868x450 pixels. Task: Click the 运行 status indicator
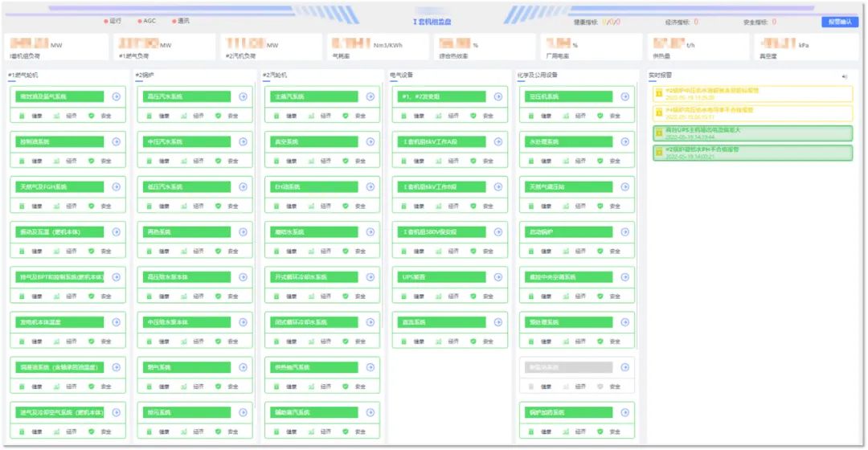tap(113, 21)
